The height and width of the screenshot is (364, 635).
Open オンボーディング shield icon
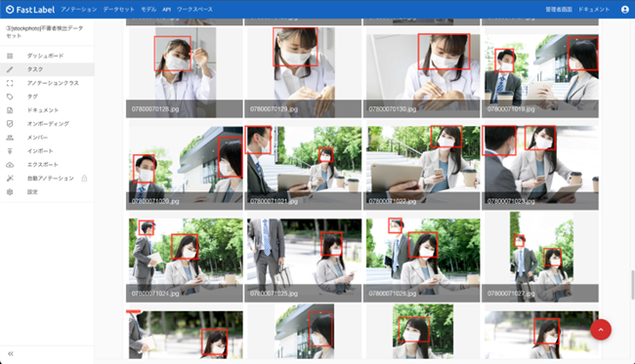point(10,124)
